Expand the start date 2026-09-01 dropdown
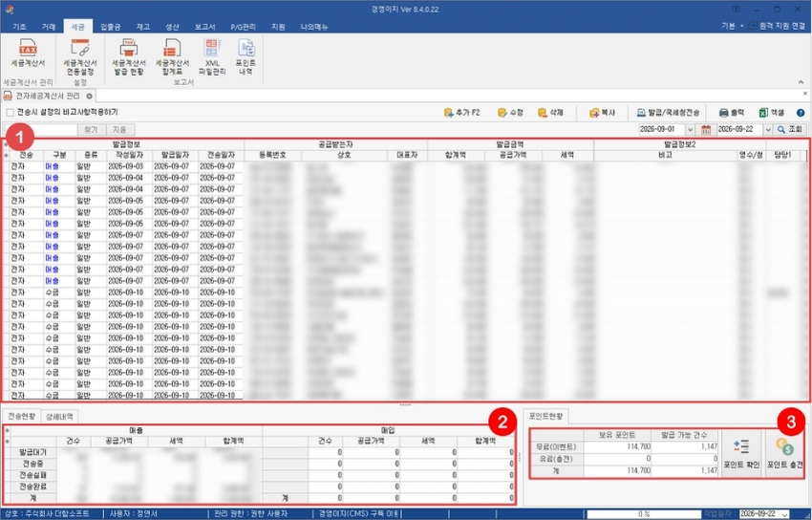812x520 pixels. pos(690,129)
